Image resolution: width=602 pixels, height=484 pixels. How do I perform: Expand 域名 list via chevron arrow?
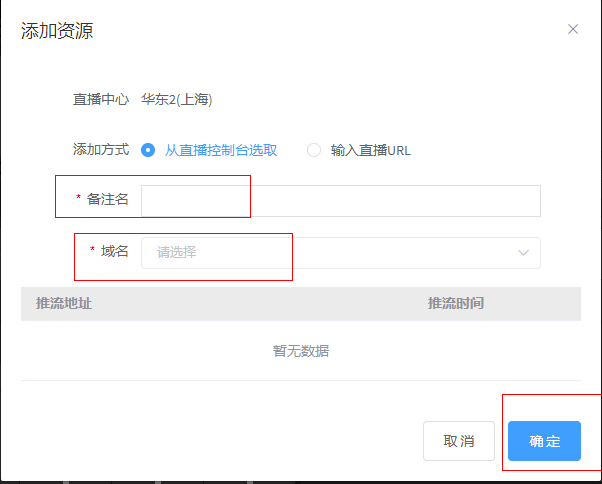(524, 252)
